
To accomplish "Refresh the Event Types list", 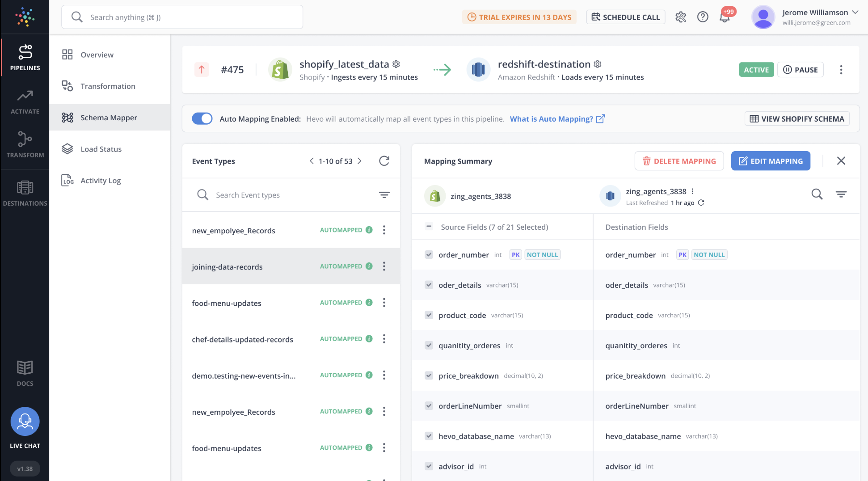I will [x=384, y=161].
